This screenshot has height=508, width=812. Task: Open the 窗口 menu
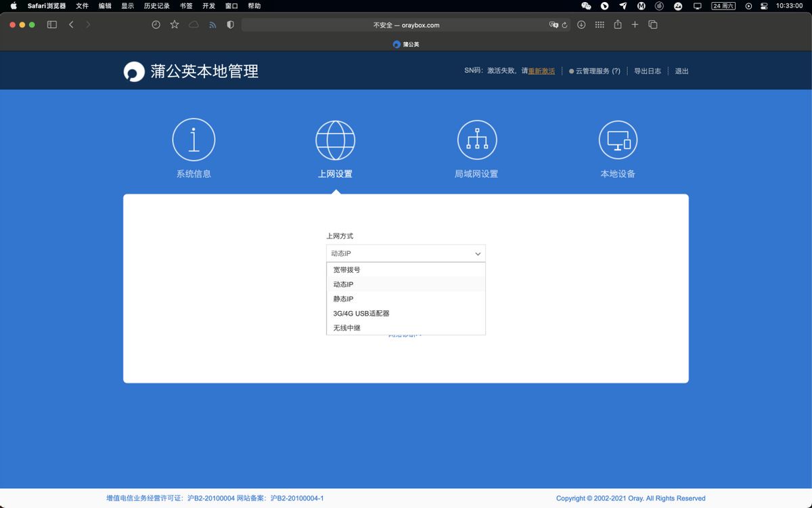click(231, 6)
